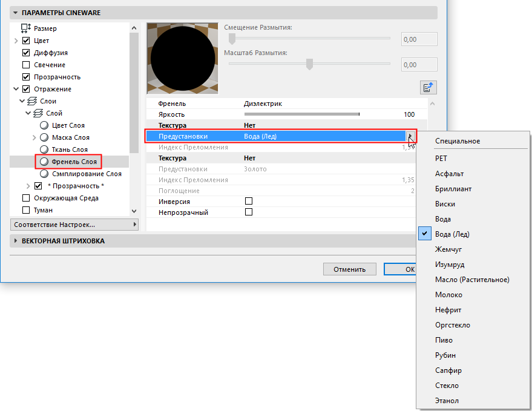Image resolution: width=532 pixels, height=411 pixels.
Task: Click the match settings upload icon button
Action: [x=428, y=88]
